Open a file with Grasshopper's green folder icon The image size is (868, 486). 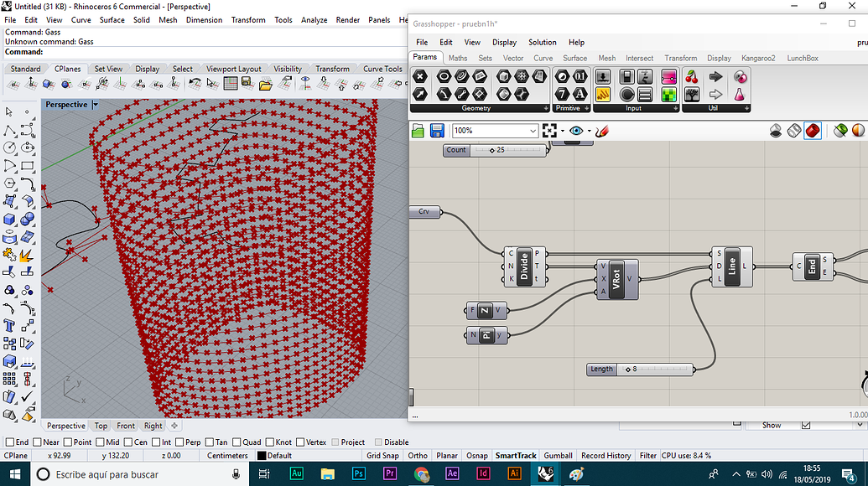pyautogui.click(x=418, y=131)
